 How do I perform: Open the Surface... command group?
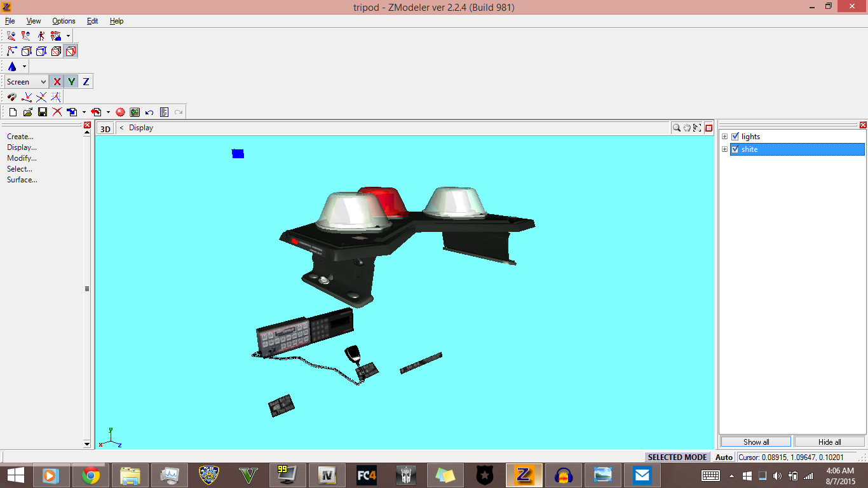pos(22,180)
